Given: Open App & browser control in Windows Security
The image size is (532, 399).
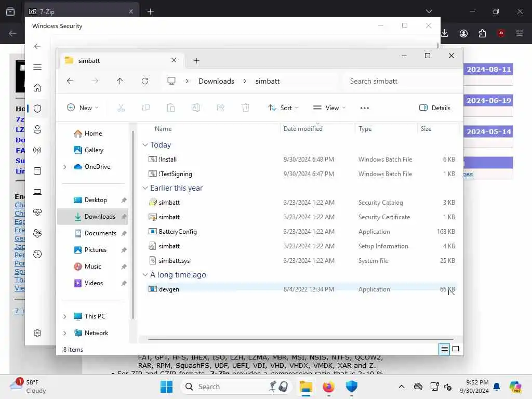Looking at the screenshot, I should pos(37,170).
